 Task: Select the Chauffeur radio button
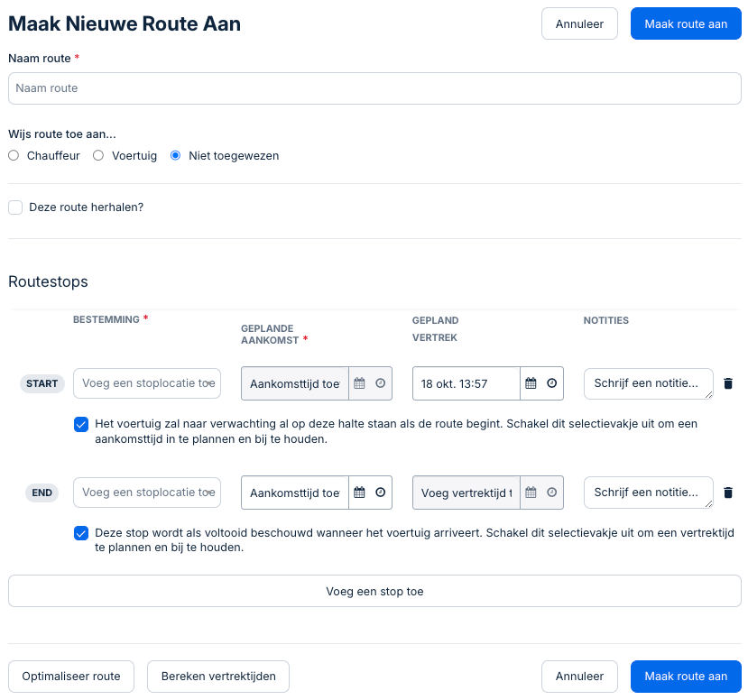click(x=14, y=155)
